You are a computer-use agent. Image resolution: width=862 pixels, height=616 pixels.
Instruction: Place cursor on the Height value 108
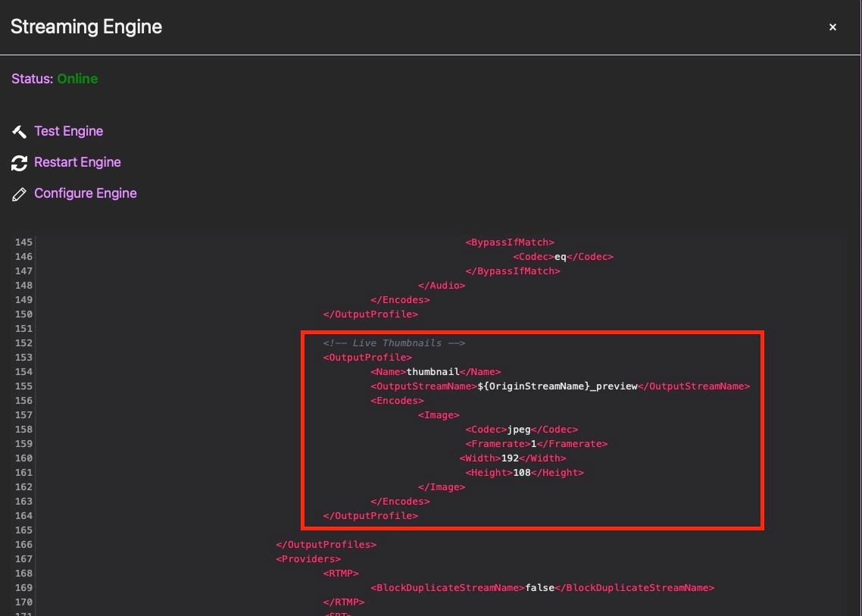tap(522, 473)
